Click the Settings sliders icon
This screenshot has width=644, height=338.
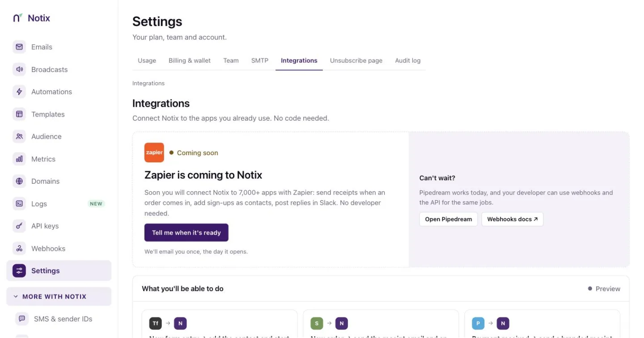[x=19, y=270]
